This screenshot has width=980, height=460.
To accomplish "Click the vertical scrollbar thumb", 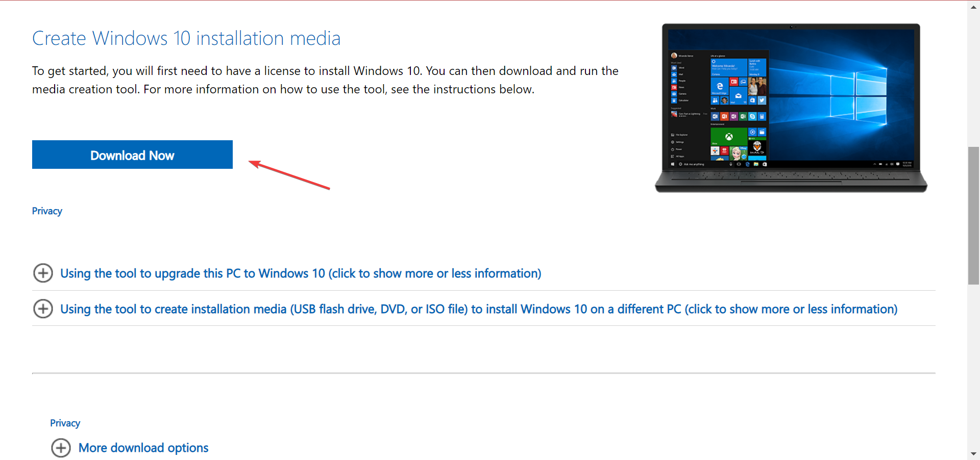I will pyautogui.click(x=973, y=215).
